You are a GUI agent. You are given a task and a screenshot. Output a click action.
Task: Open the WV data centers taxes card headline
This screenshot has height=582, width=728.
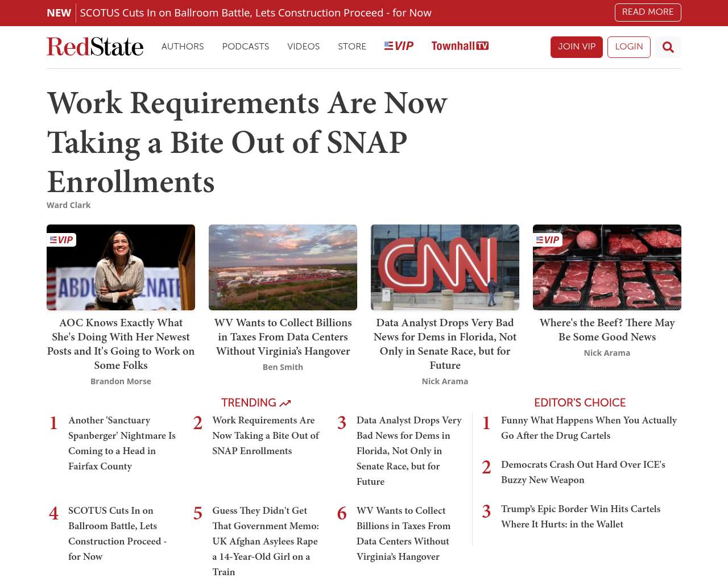coord(283,337)
